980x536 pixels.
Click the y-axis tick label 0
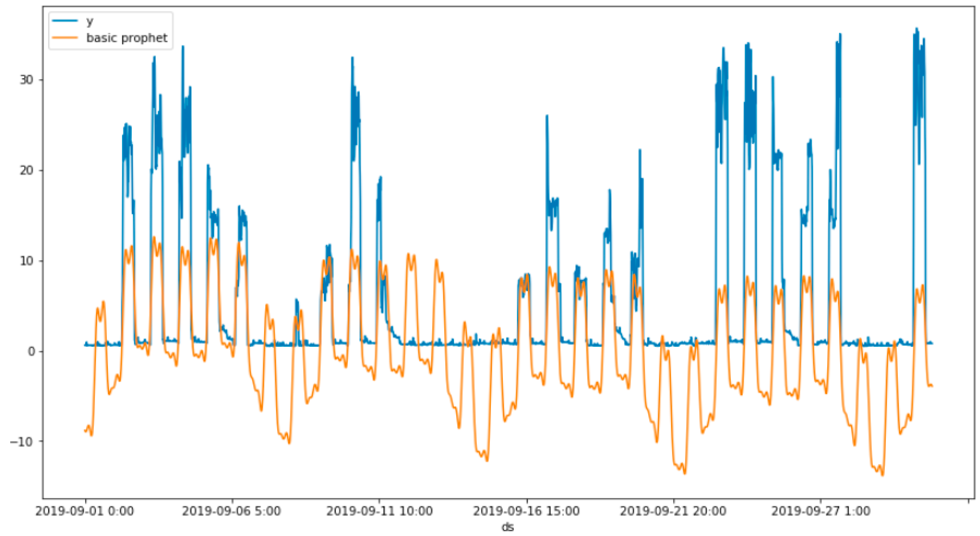(31, 351)
